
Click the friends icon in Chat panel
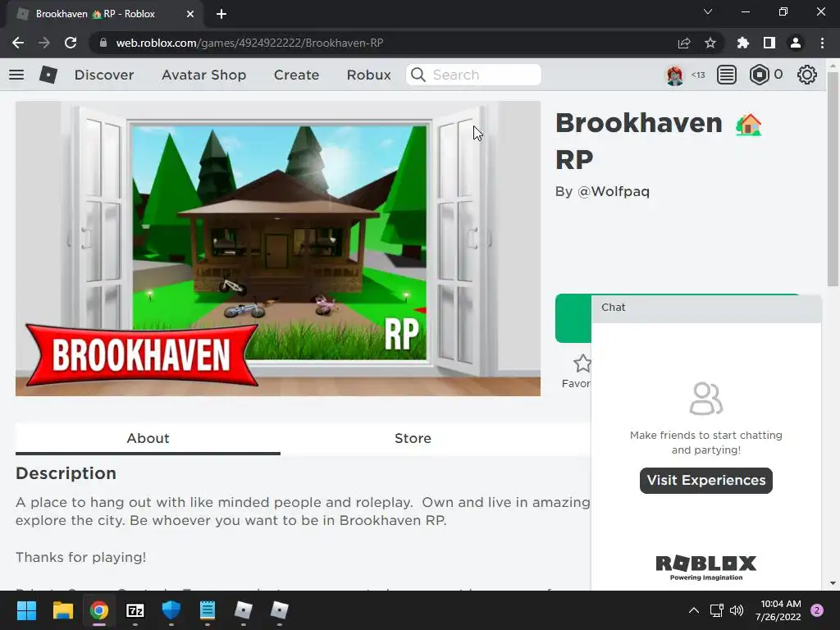706,399
